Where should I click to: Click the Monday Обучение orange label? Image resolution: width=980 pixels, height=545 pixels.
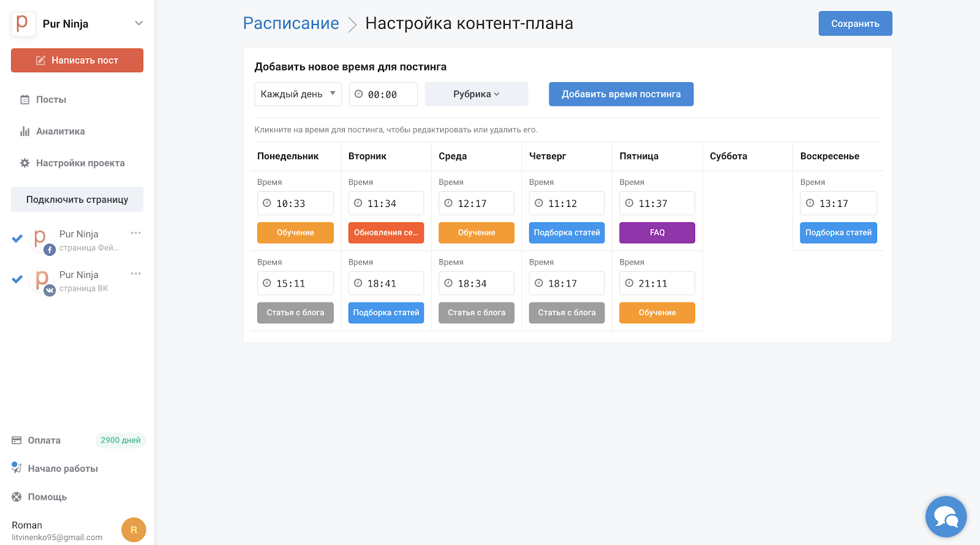295,233
